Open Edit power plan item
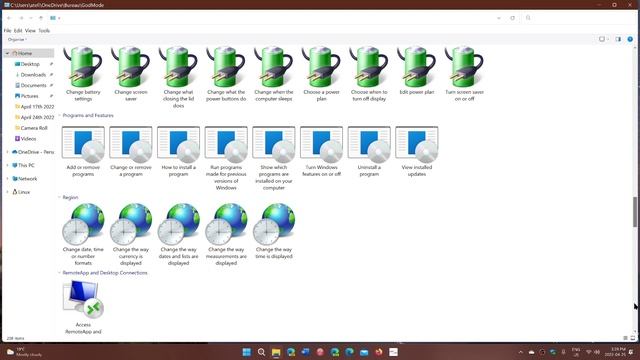The height and width of the screenshot is (360, 640). pos(416,71)
